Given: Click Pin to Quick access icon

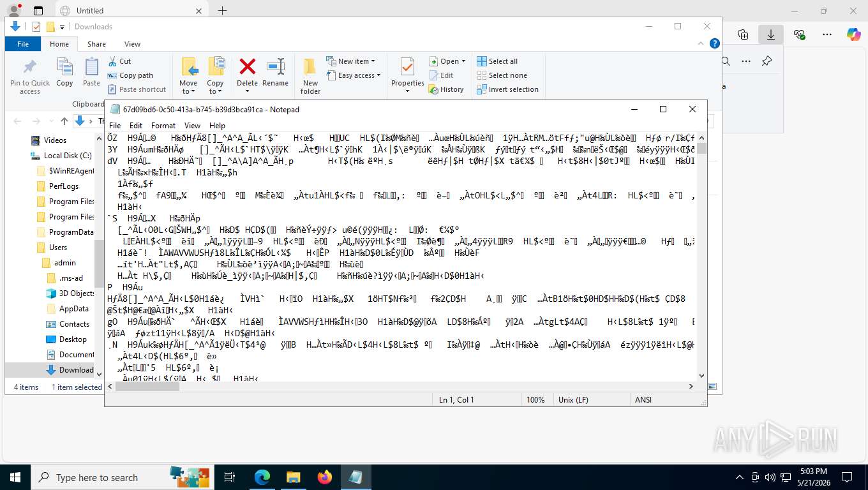Looking at the screenshot, I should tap(30, 67).
